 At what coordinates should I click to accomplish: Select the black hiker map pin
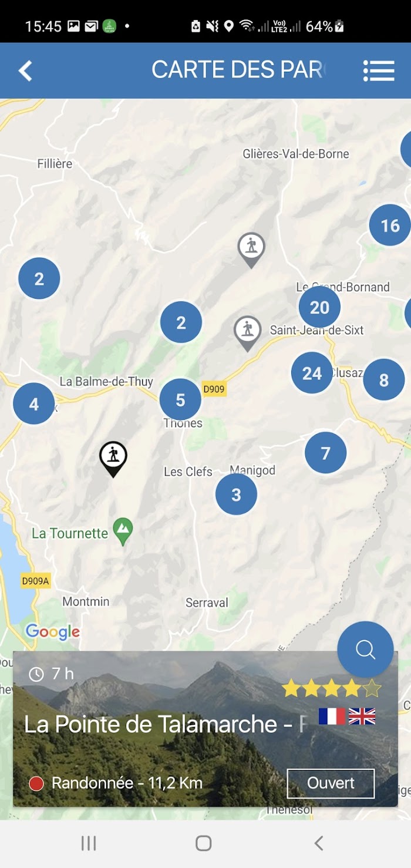(x=113, y=459)
